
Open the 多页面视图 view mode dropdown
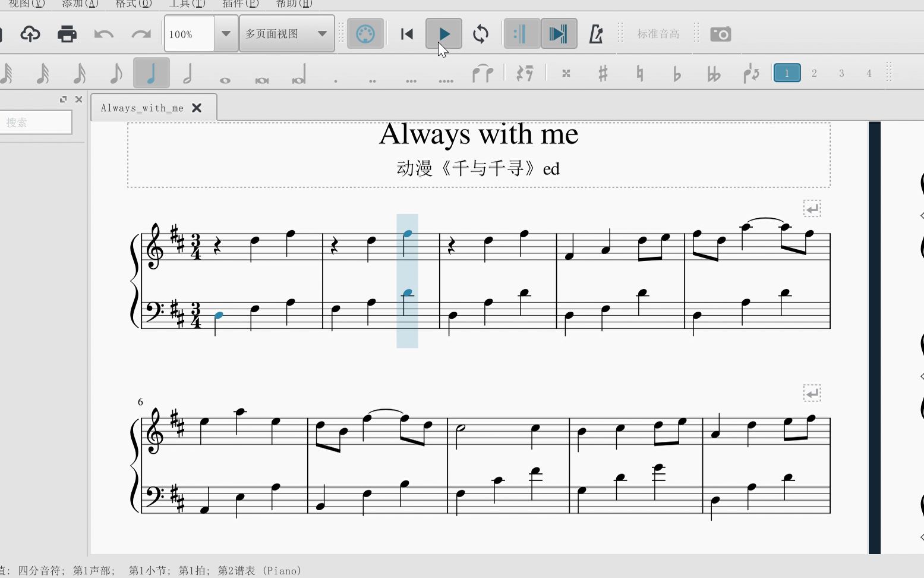click(287, 34)
